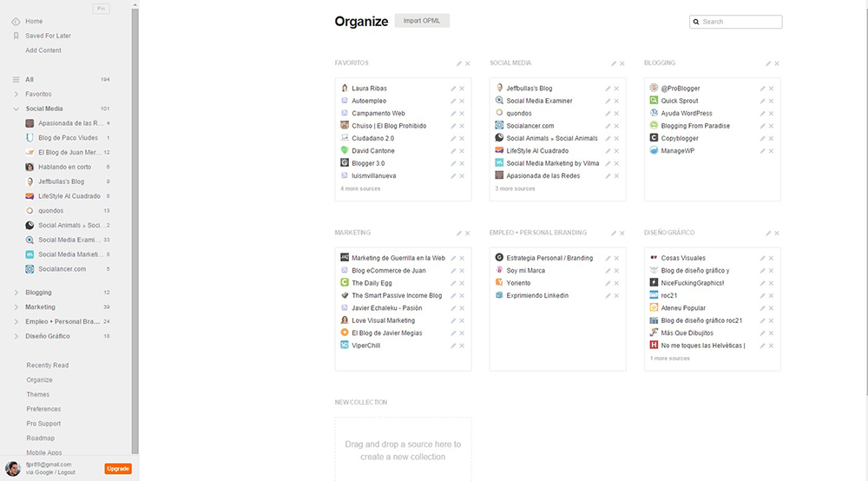Click the Import OPML button
Screen dimensions: 868x481
tap(422, 21)
